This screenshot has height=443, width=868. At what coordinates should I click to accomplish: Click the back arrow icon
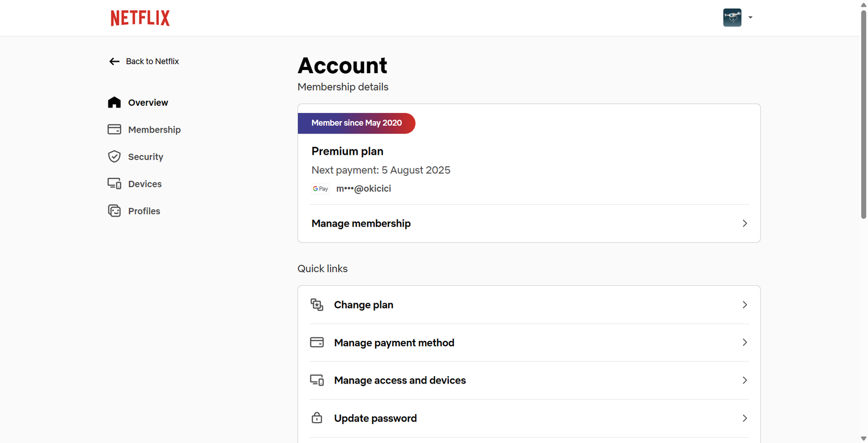click(114, 62)
